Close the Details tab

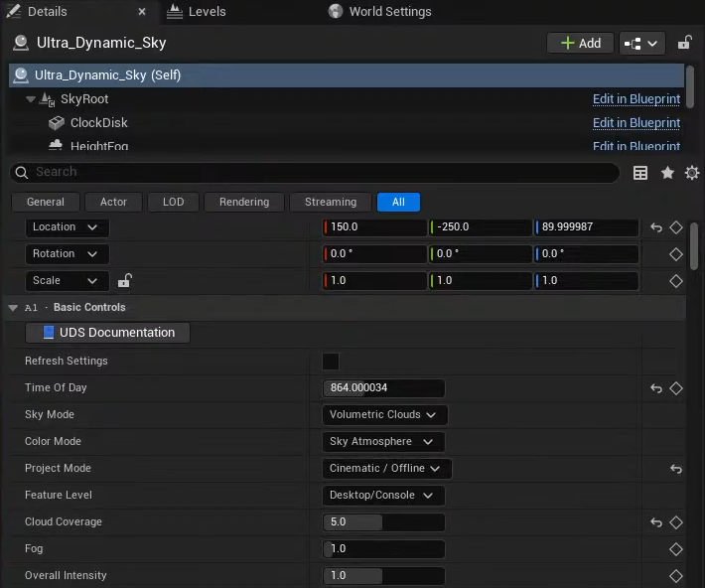click(x=142, y=12)
